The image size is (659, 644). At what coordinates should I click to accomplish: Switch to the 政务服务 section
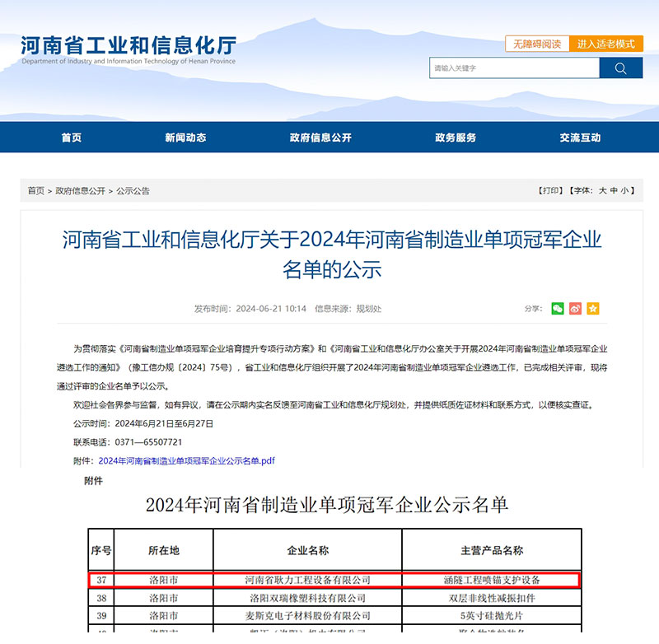coord(456,138)
